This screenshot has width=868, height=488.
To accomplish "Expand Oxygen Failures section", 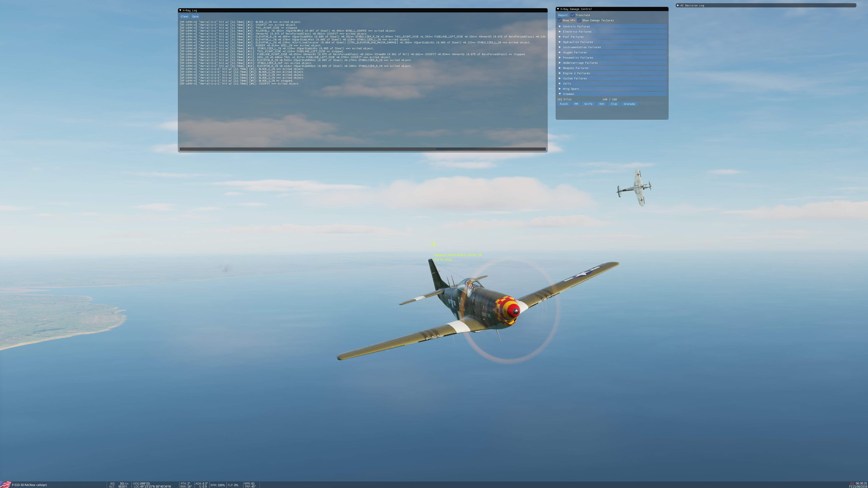I will pyautogui.click(x=612, y=53).
